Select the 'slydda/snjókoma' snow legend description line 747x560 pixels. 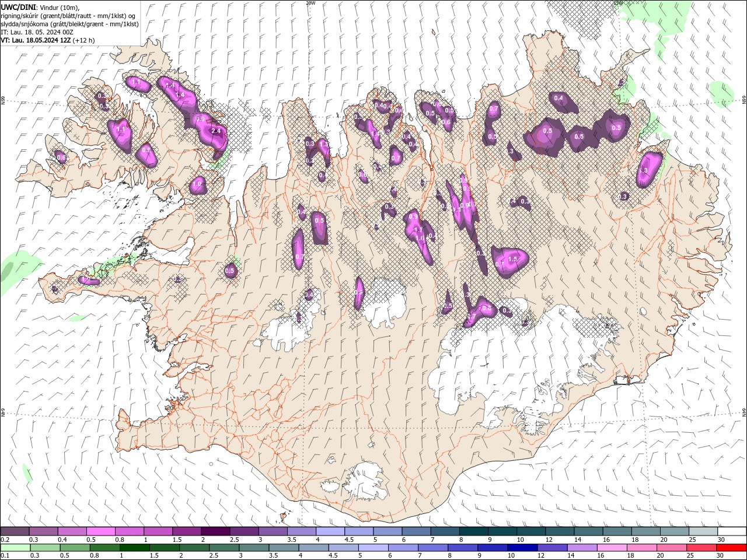pos(70,24)
